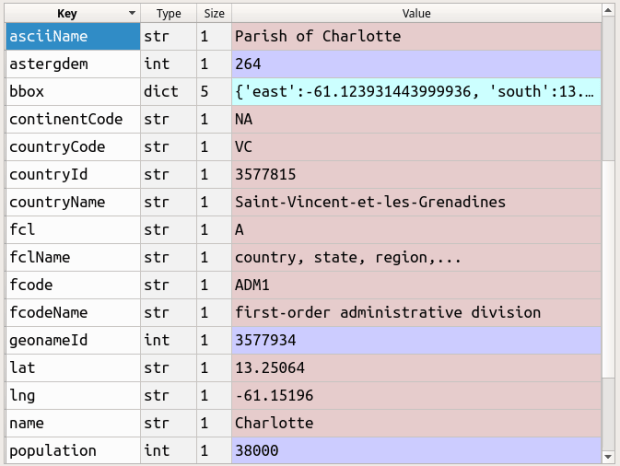Click the 'str' type cell of countryName
The height and width of the screenshot is (466, 620).
[x=168, y=202]
